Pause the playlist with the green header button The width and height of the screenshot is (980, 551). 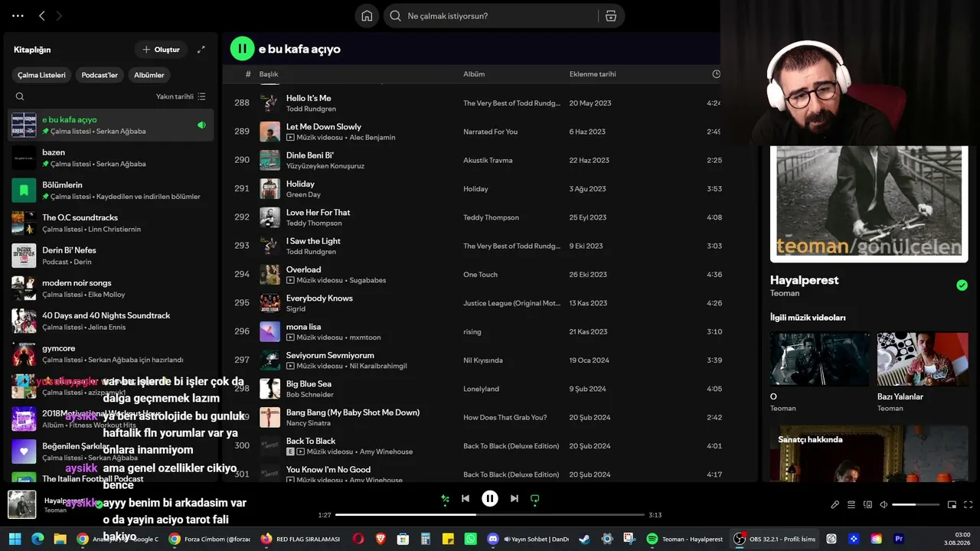point(242,49)
